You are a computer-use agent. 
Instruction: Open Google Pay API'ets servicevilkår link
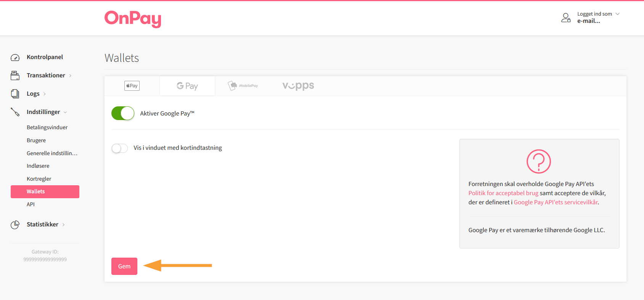click(555, 202)
